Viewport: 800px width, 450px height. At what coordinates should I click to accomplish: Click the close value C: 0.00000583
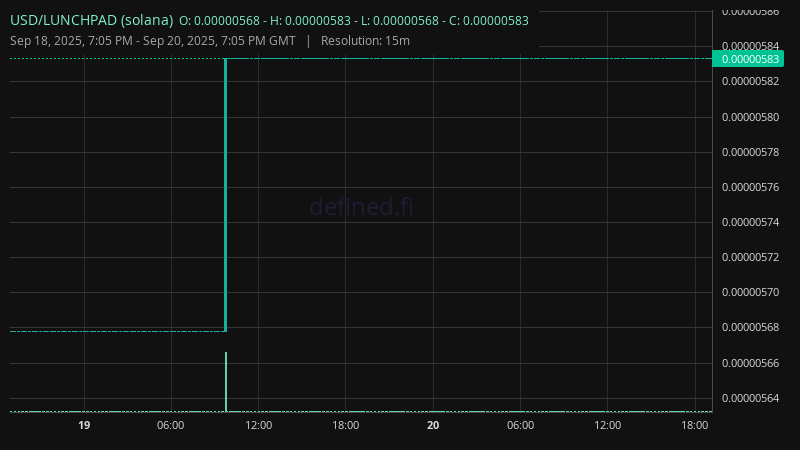pos(489,21)
